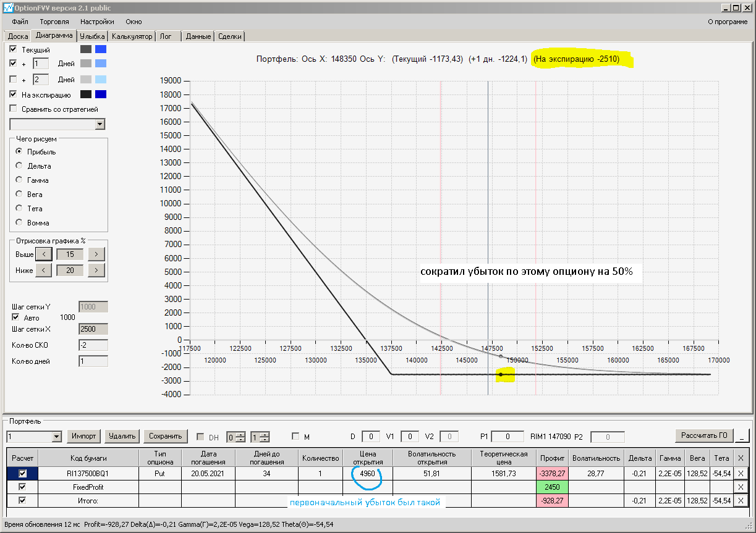756x533 pixels.
Task: Click the X on the Итого row
Action: coord(741,500)
